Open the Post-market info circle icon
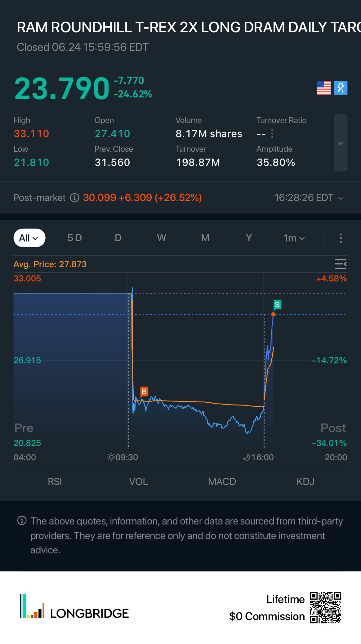Screen dimensions: 361x644 (x=74, y=198)
